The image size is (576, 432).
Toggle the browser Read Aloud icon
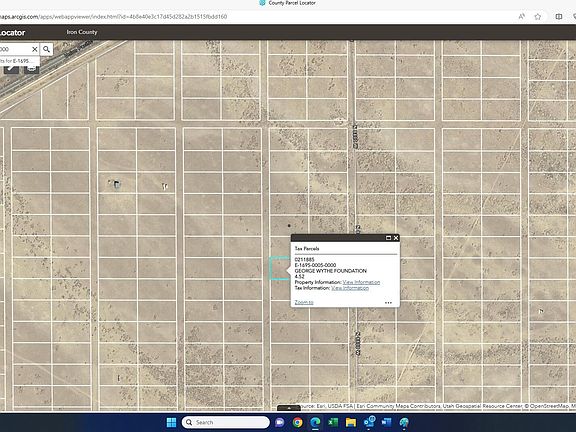[522, 17]
